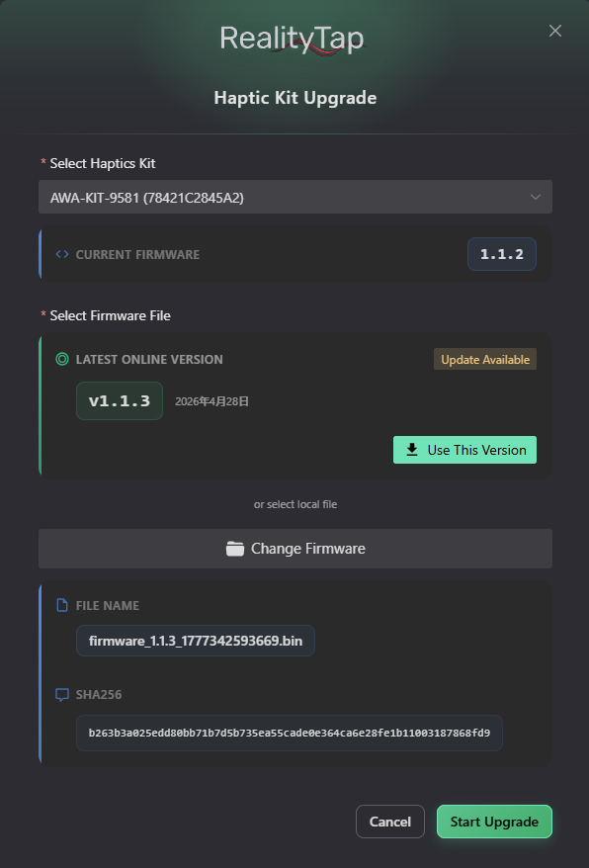Click Cancel to dismiss the upgrade
The width and height of the screenshot is (589, 868).
389,822
